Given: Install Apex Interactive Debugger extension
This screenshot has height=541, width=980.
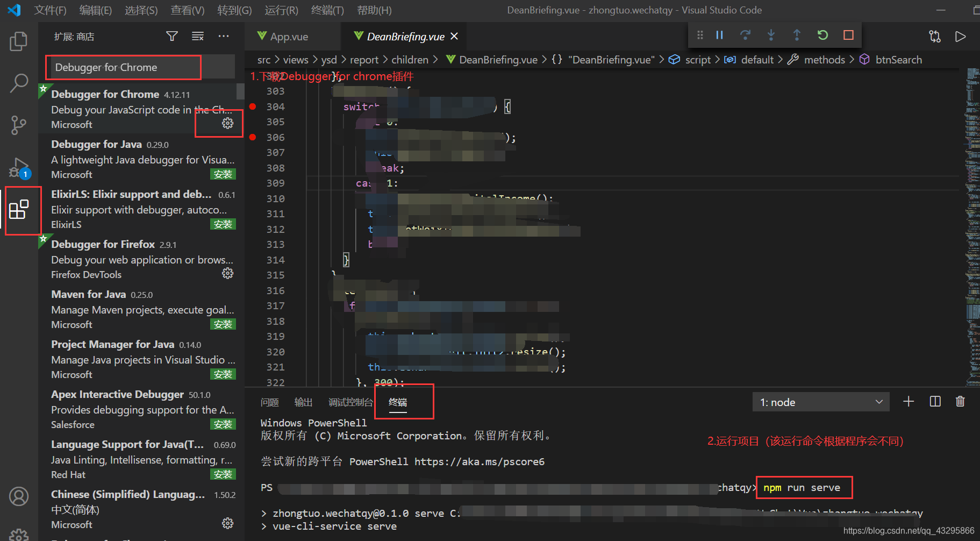Looking at the screenshot, I should [223, 424].
